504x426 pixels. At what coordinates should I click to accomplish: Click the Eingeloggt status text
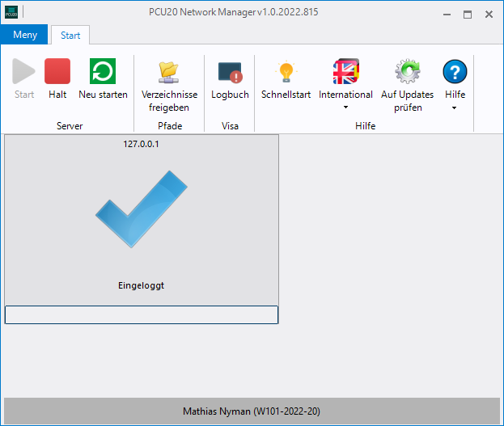pyautogui.click(x=141, y=285)
